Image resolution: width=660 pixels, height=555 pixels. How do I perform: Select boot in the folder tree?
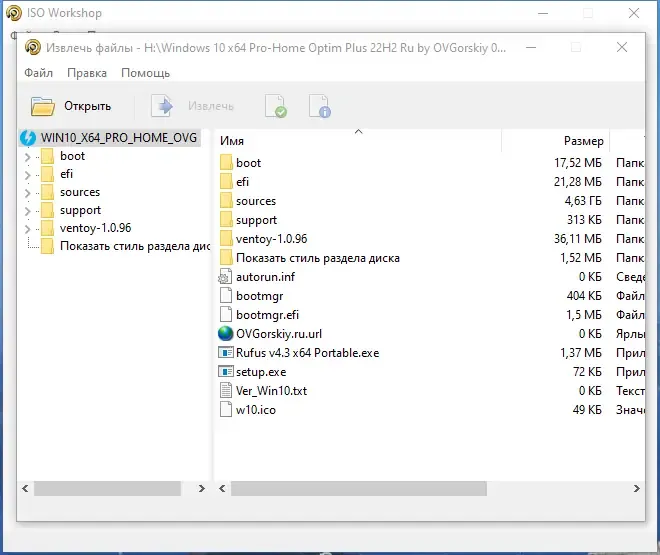click(72, 156)
